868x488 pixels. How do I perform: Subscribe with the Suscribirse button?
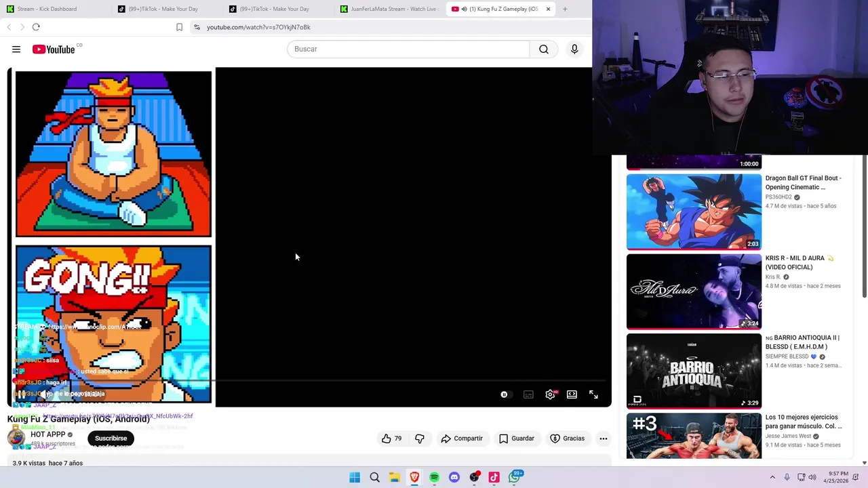pyautogui.click(x=111, y=439)
